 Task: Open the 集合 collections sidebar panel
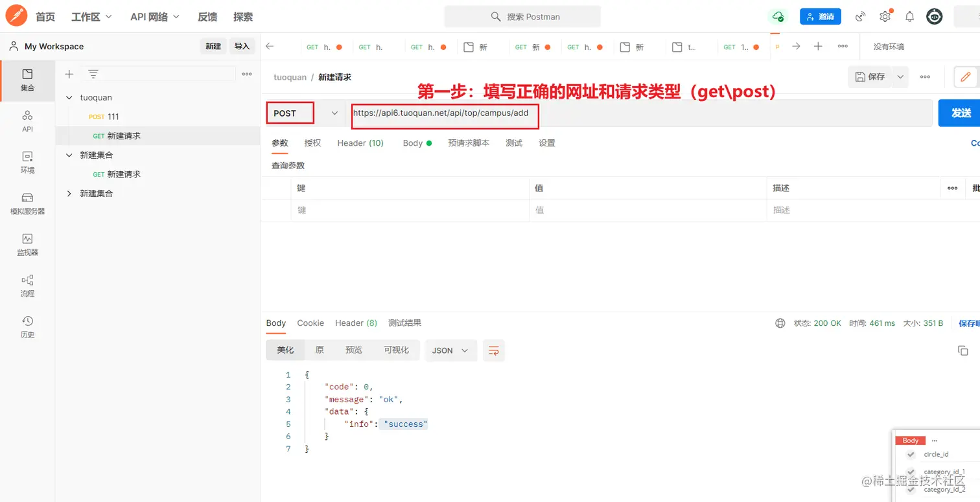[27, 80]
